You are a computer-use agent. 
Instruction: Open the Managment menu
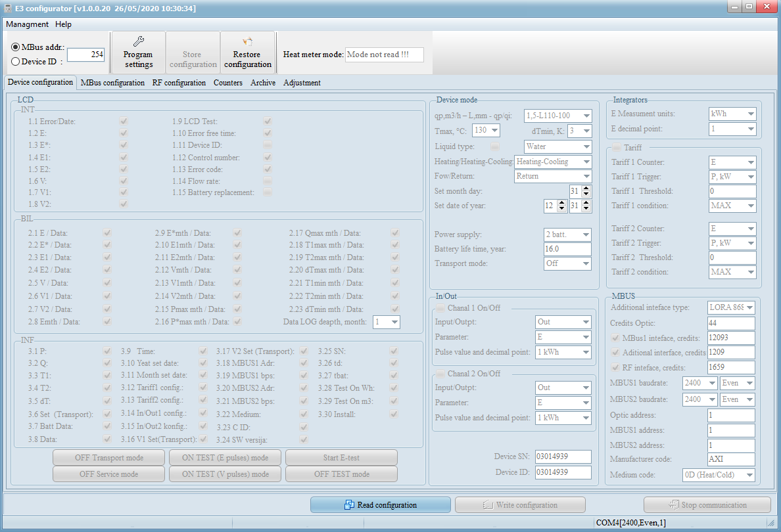(27, 24)
